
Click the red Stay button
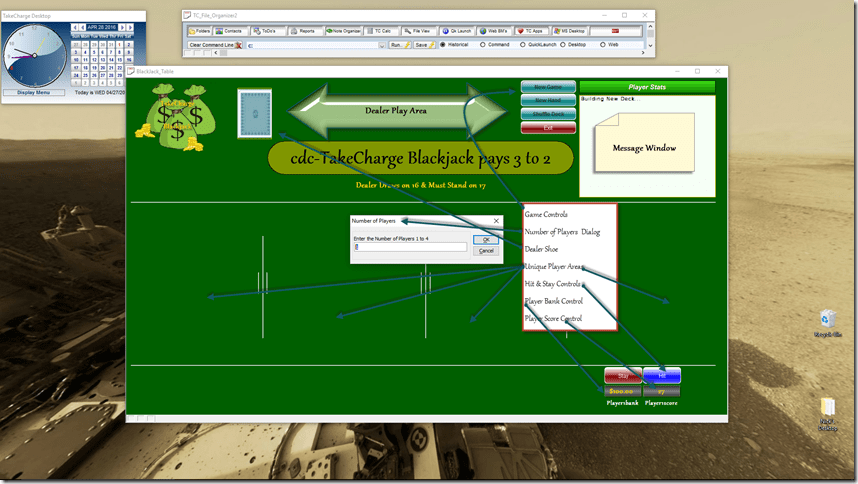pos(623,376)
